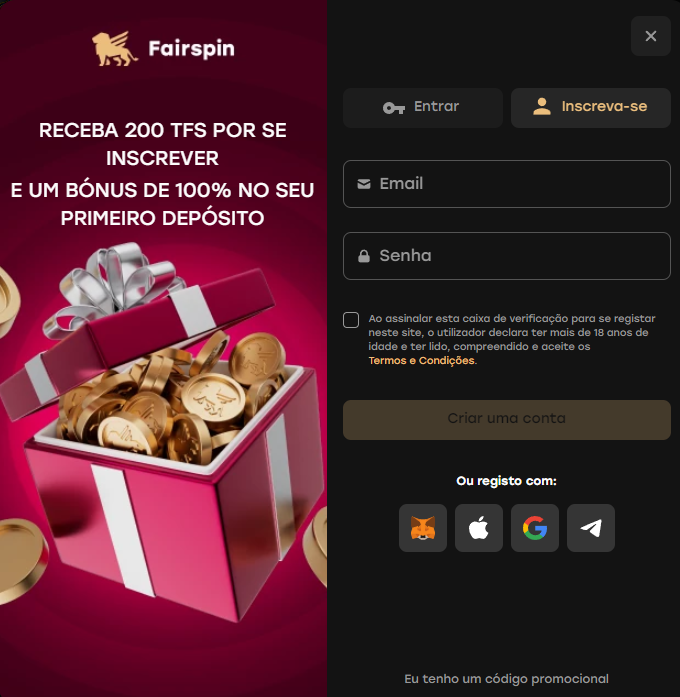Tick the 18 anos age verification checkbox
The image size is (680, 697).
(x=351, y=320)
